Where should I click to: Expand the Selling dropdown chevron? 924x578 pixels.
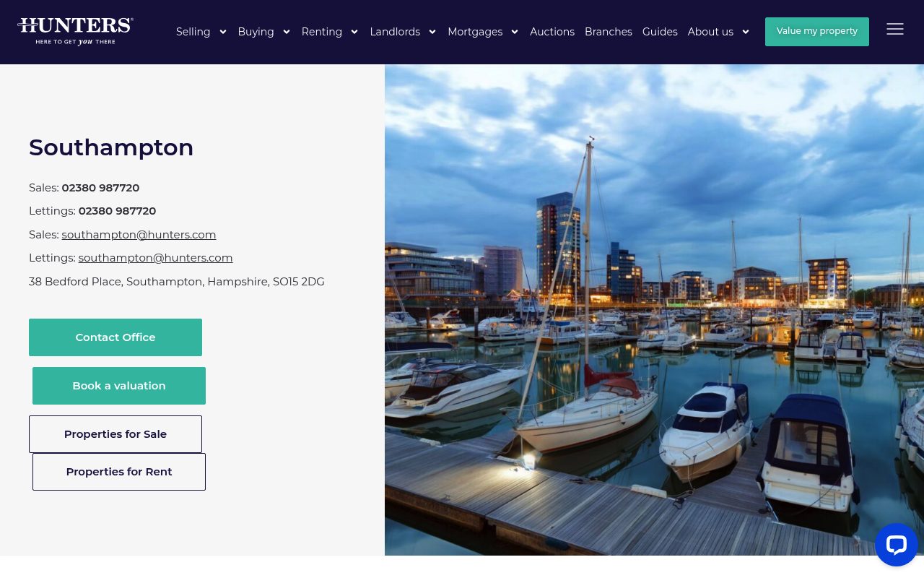(222, 32)
